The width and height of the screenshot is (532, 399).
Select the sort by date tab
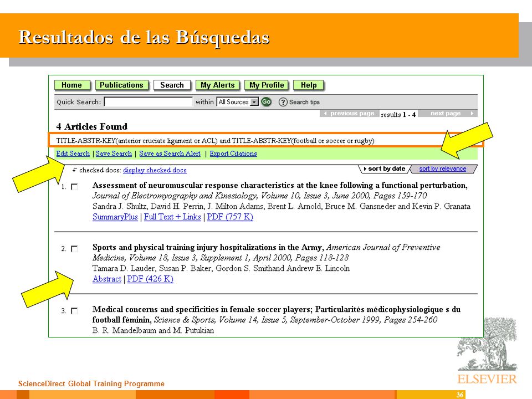385,169
